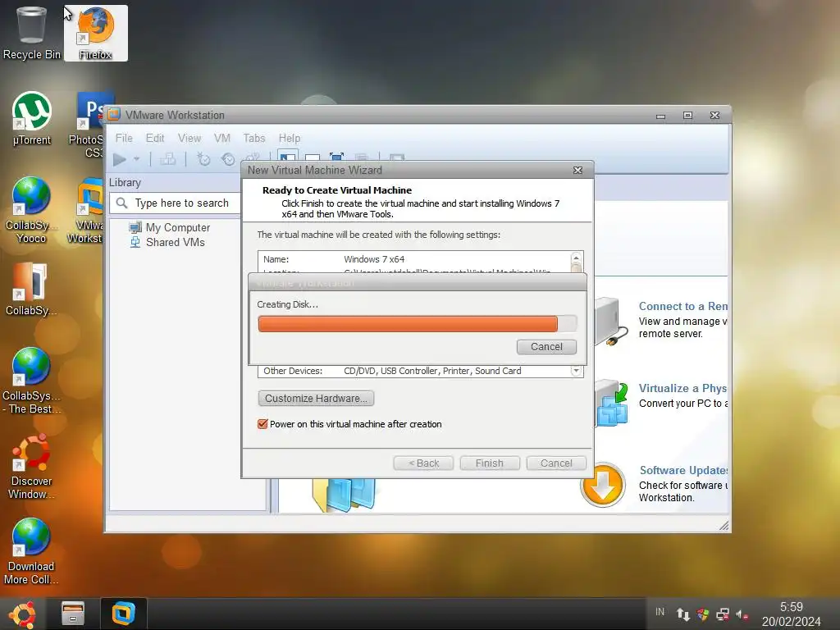Image resolution: width=840 pixels, height=630 pixels.
Task: Select My Computer in Library tree
Action: (x=178, y=228)
